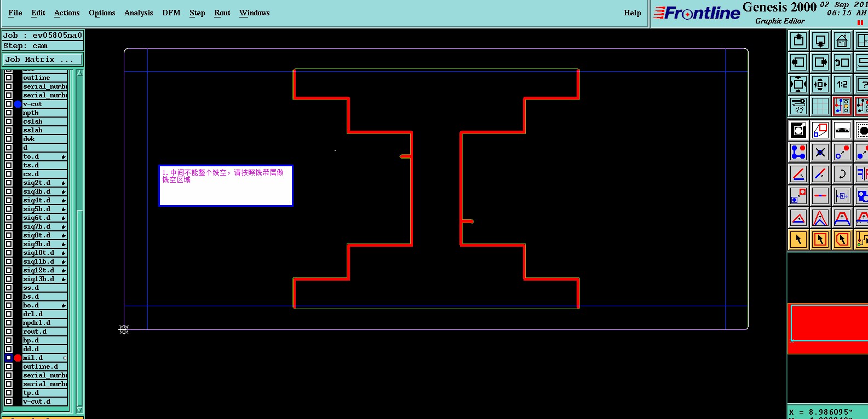
Task: Toggle checkbox for the outline layer
Action: [x=9, y=78]
